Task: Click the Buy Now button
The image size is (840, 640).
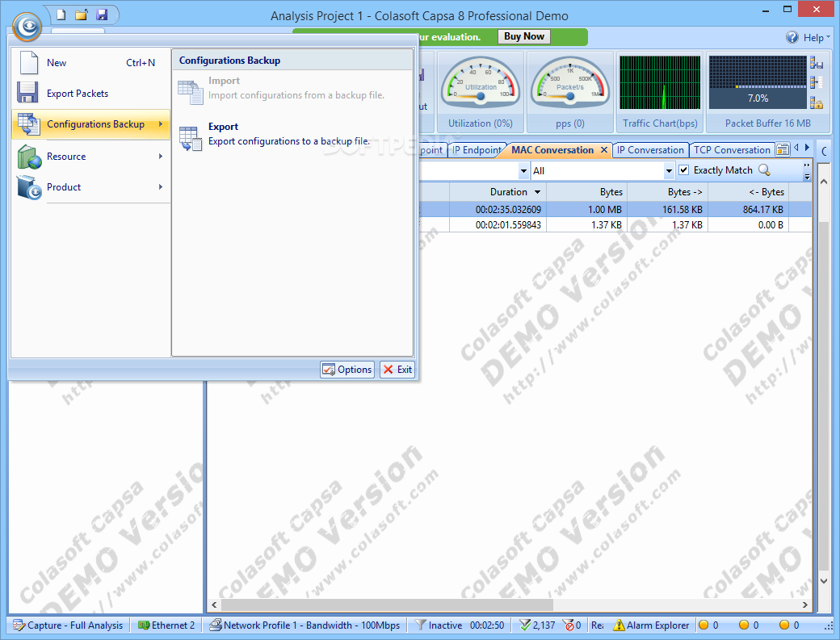Action: coord(524,36)
